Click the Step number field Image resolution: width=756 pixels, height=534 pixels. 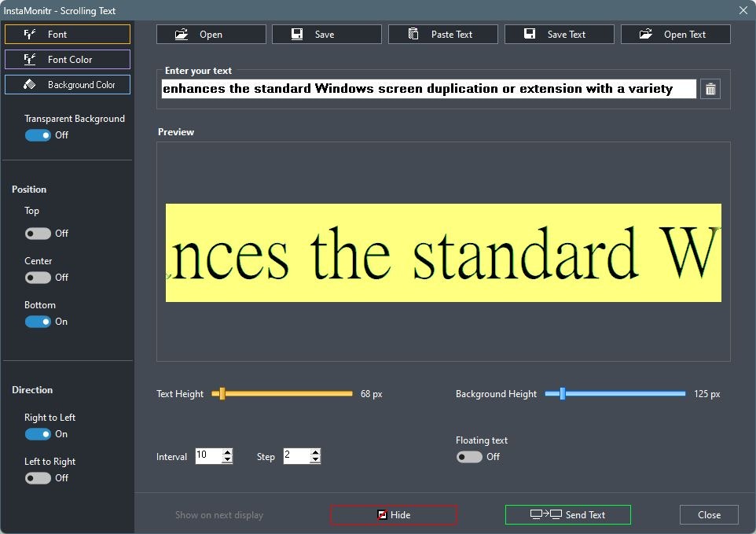[x=297, y=456]
